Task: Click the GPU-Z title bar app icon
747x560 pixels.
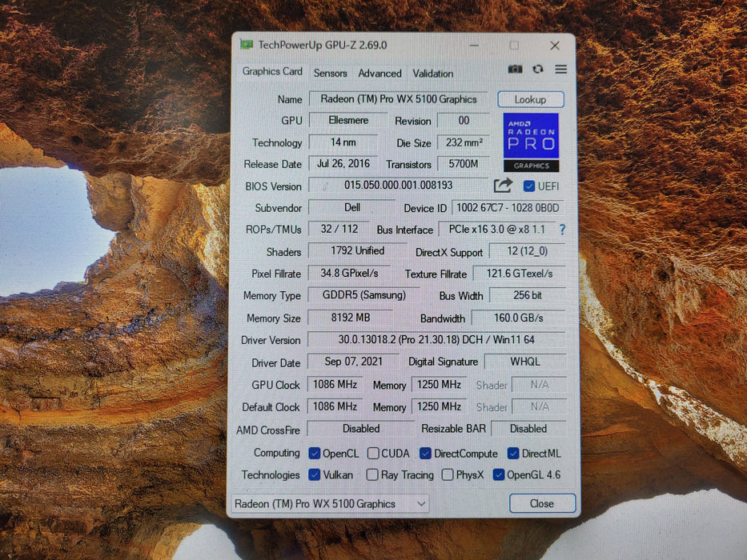Action: coord(247,45)
